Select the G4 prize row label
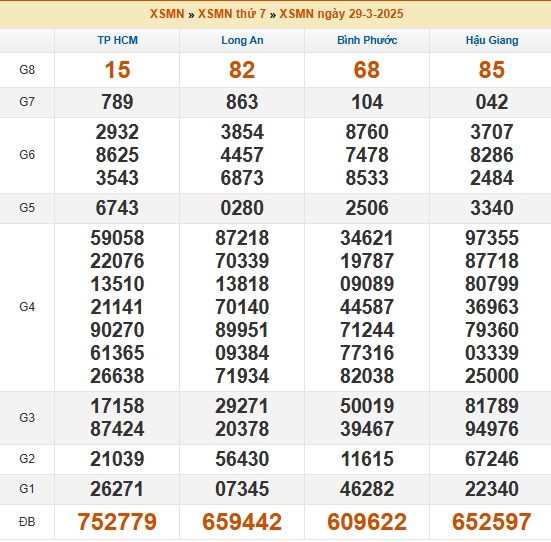 pos(27,307)
